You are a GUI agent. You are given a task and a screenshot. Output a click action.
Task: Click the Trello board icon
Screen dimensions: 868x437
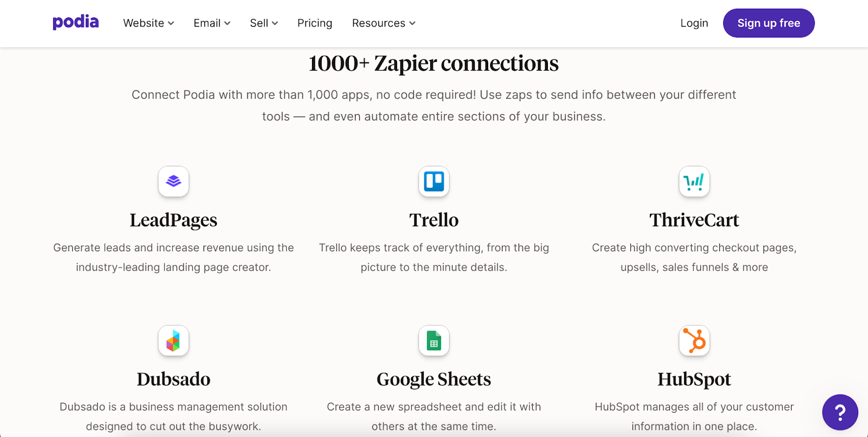tap(433, 182)
